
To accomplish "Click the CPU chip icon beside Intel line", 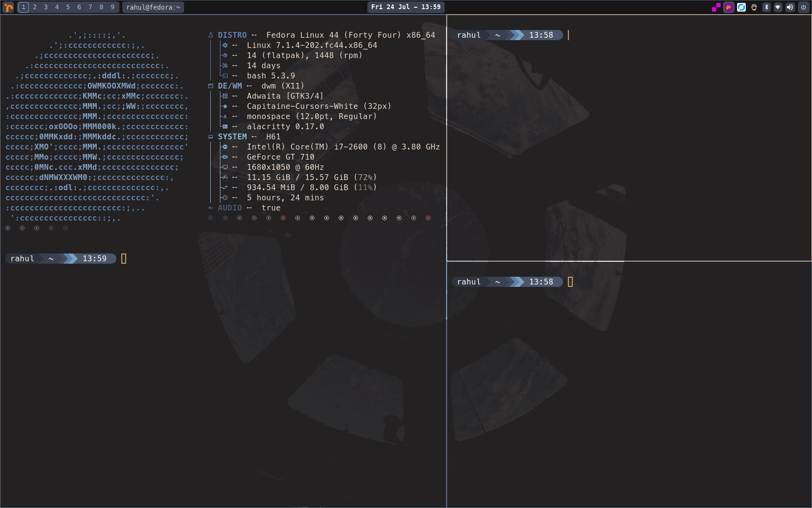I will [225, 147].
